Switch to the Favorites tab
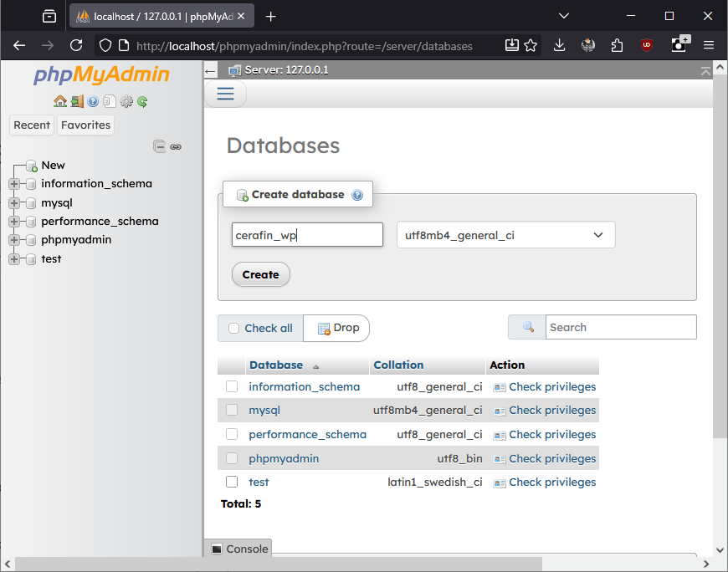Image resolution: width=728 pixels, height=572 pixels. (85, 125)
